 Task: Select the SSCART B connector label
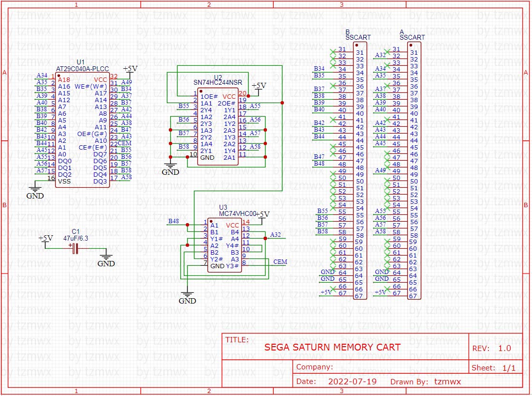pos(358,37)
